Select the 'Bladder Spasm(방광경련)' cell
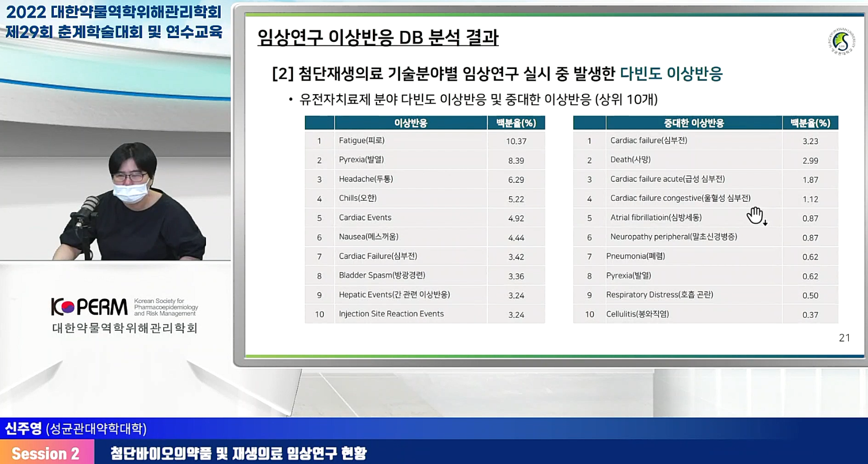The width and height of the screenshot is (868, 464). point(411,276)
